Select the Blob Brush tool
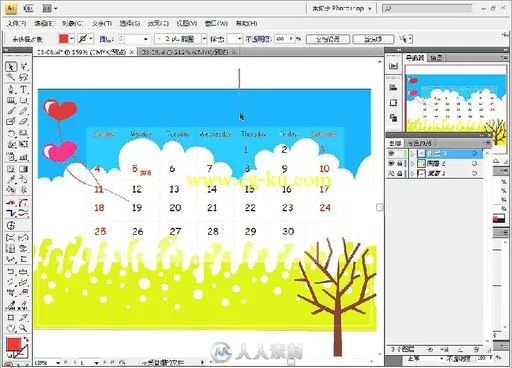The width and height of the screenshot is (512, 368). pyautogui.click(x=11, y=122)
